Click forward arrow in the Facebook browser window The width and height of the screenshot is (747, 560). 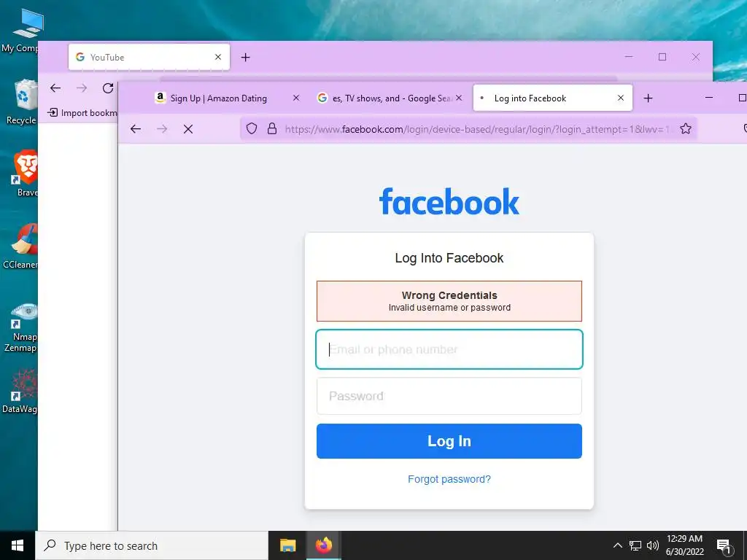point(162,129)
